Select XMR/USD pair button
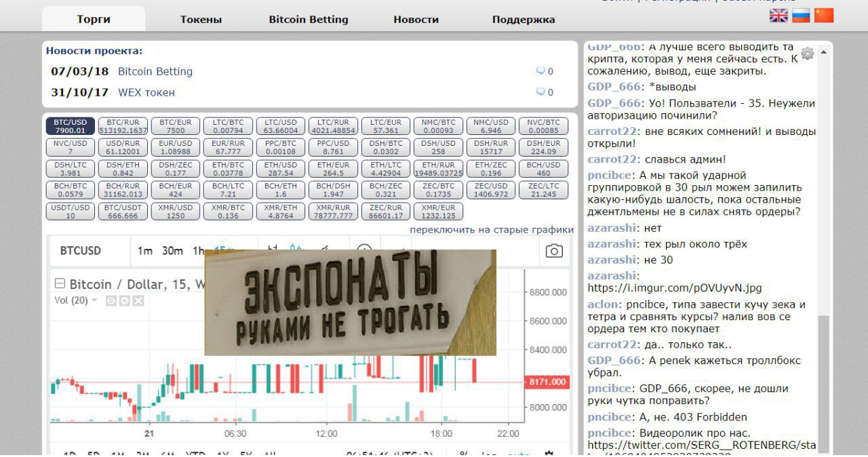This screenshot has width=868, height=457. 176,211
